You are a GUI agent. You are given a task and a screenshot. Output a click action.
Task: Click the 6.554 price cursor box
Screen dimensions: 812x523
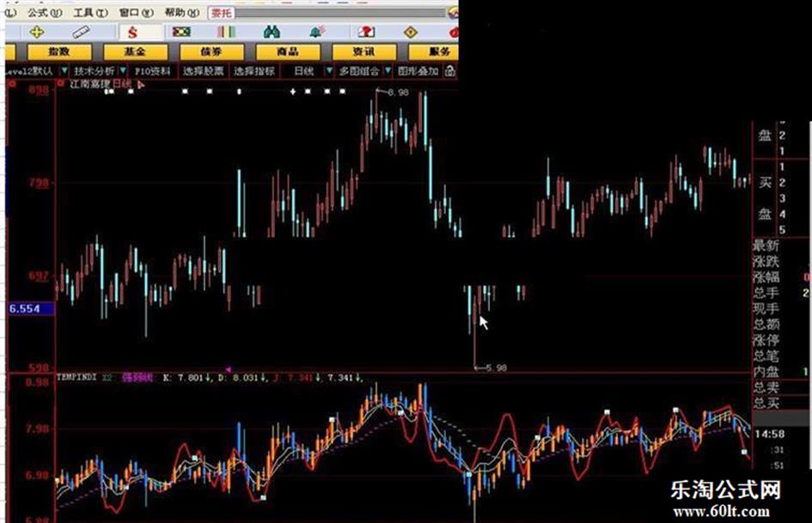click(30, 309)
